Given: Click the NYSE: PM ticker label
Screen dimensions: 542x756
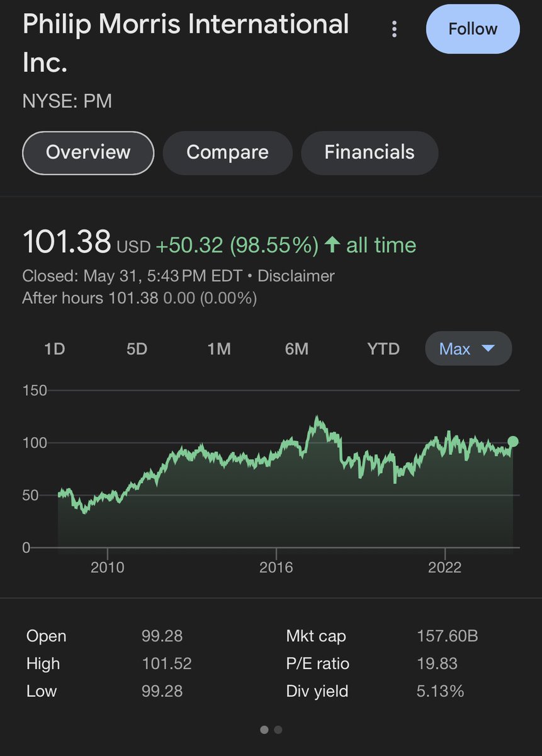Looking at the screenshot, I should point(67,101).
